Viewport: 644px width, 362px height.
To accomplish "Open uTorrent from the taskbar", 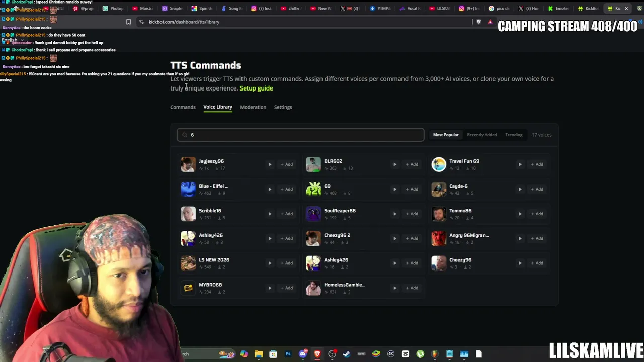I will tap(420, 354).
